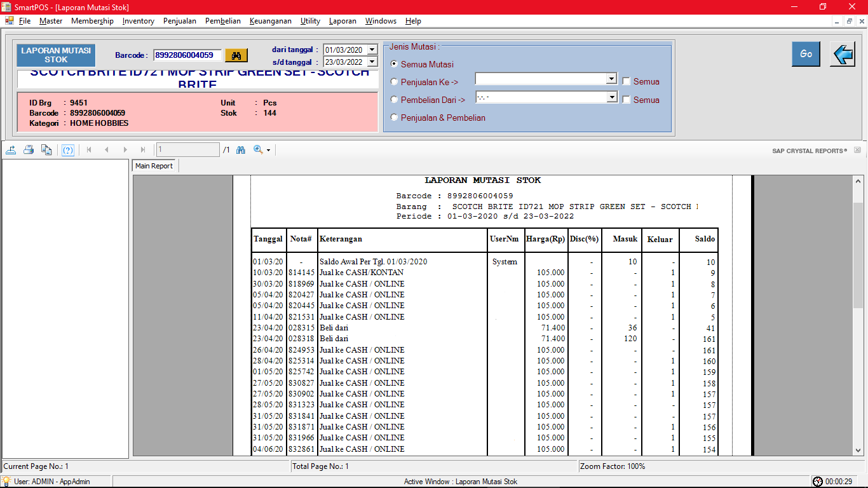Click the Go button
Screen dimensions: 868x488
click(x=806, y=54)
